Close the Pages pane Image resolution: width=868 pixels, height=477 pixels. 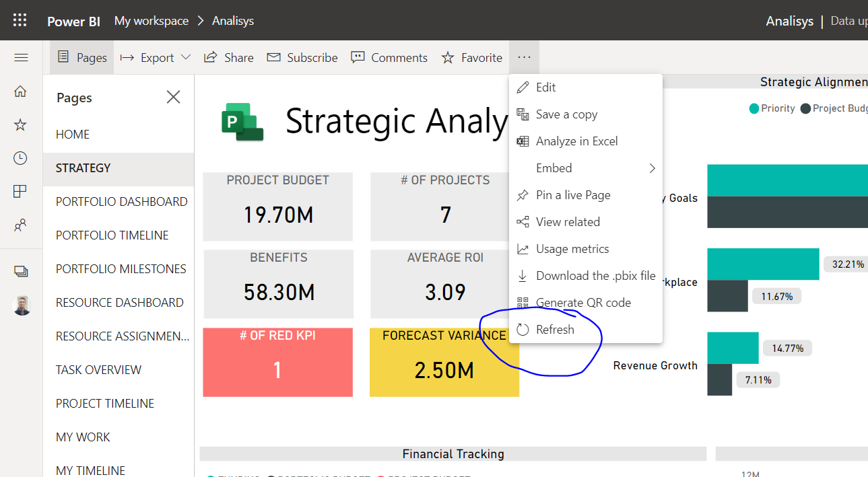tap(173, 98)
